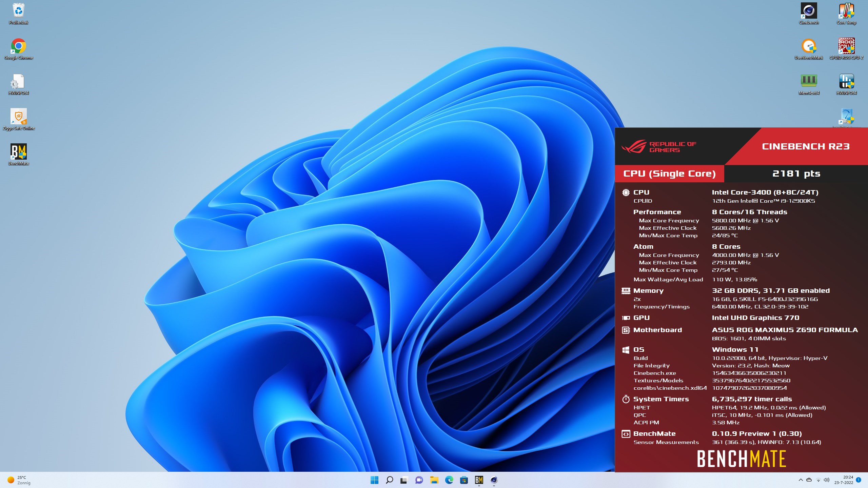The image size is (868, 488).
Task: Click OneDrive cloud tray icon
Action: tap(809, 480)
